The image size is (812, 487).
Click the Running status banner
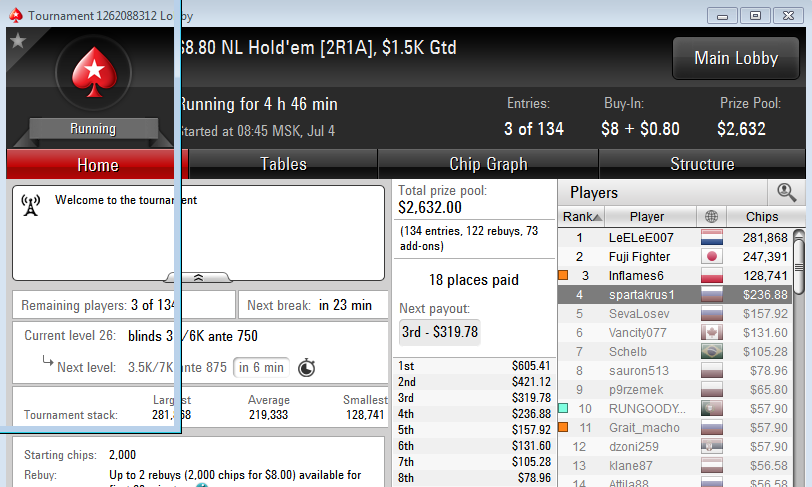pos(93,129)
